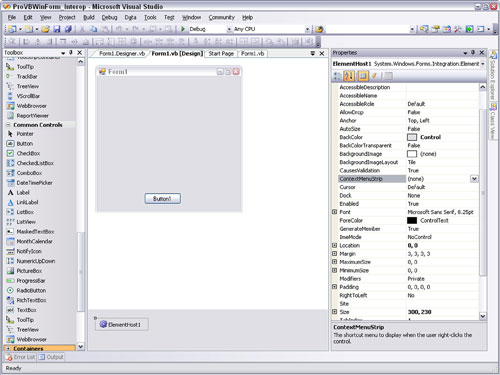500x375 pixels.
Task: Open the Error List tab at bottom
Action: tap(21, 357)
